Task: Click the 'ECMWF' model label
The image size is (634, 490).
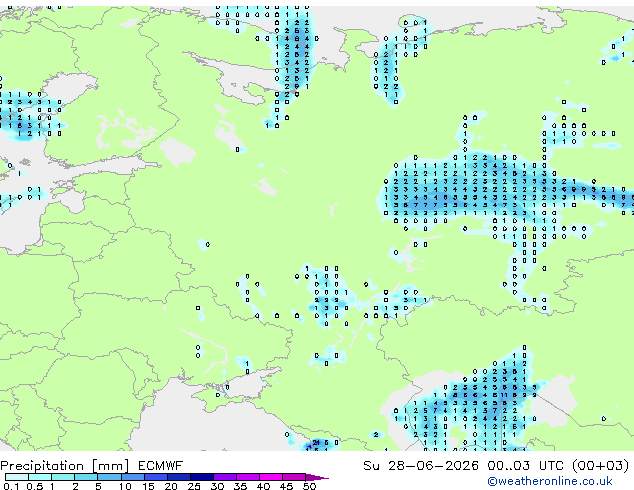Action: [x=161, y=466]
